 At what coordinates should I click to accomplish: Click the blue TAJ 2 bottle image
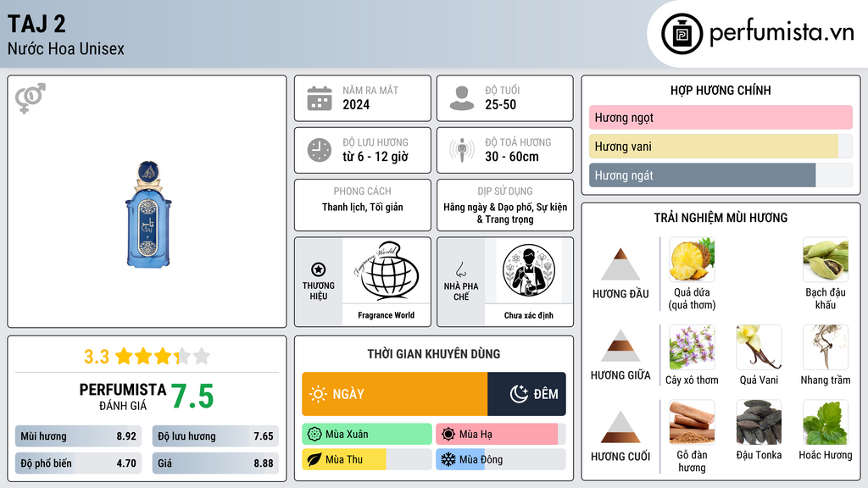(147, 214)
